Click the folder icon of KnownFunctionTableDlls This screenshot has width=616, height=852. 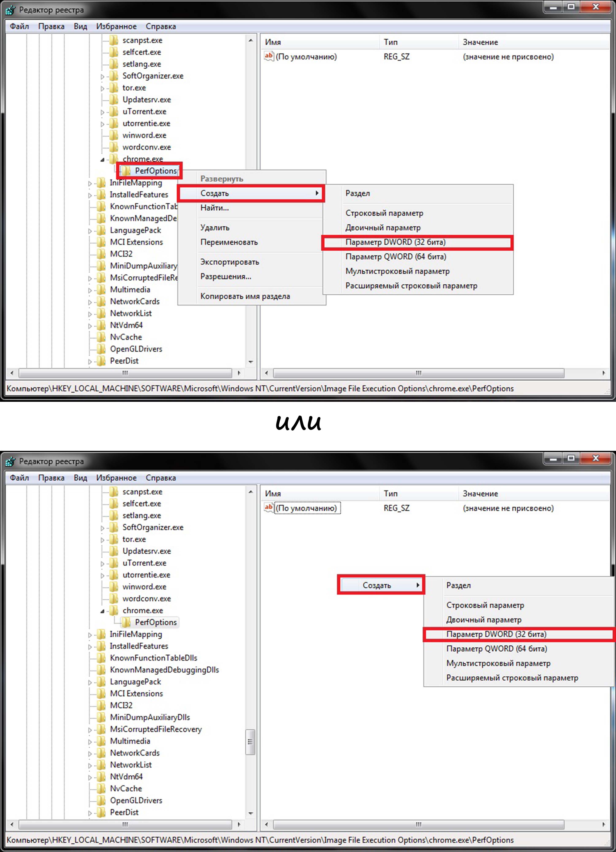pos(101,658)
